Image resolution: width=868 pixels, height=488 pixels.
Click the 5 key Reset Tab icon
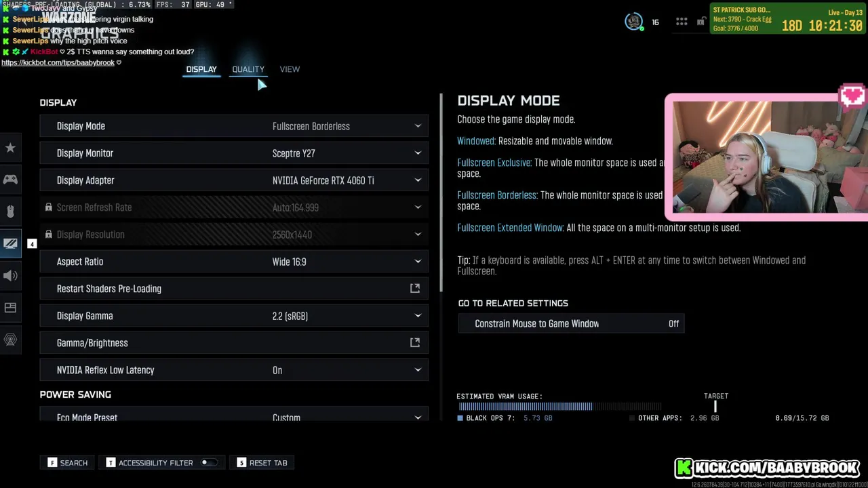pyautogui.click(x=241, y=463)
